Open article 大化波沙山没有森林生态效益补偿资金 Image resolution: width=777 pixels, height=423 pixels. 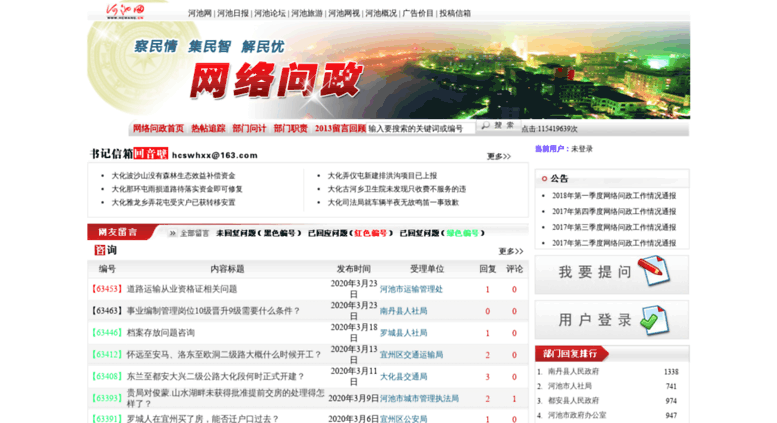pyautogui.click(x=173, y=176)
